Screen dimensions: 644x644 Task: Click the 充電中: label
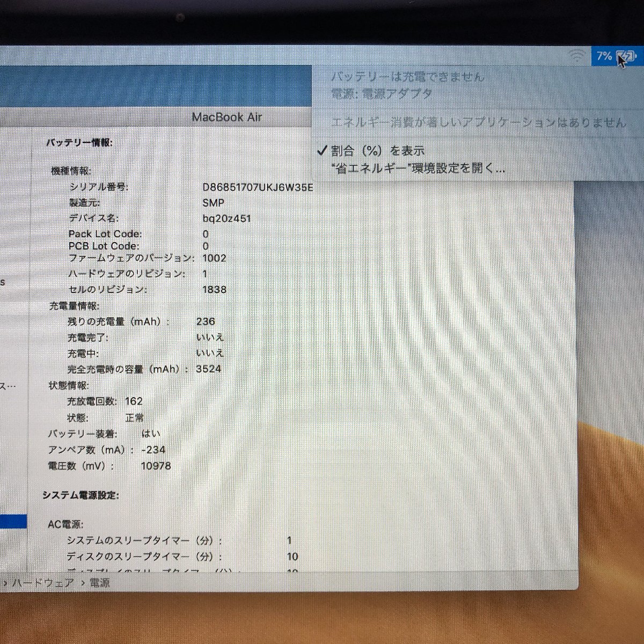(x=83, y=354)
